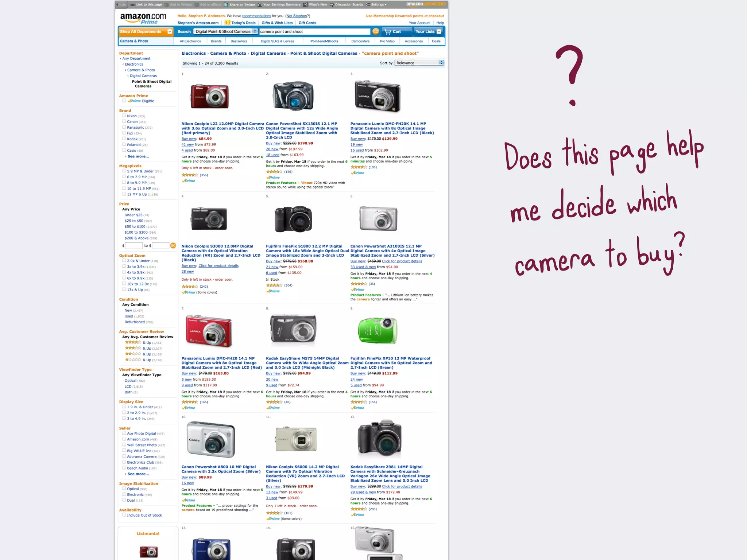The height and width of the screenshot is (560, 747).
Task: Click star rating of Nikon Coolpix L22
Action: 190,175
